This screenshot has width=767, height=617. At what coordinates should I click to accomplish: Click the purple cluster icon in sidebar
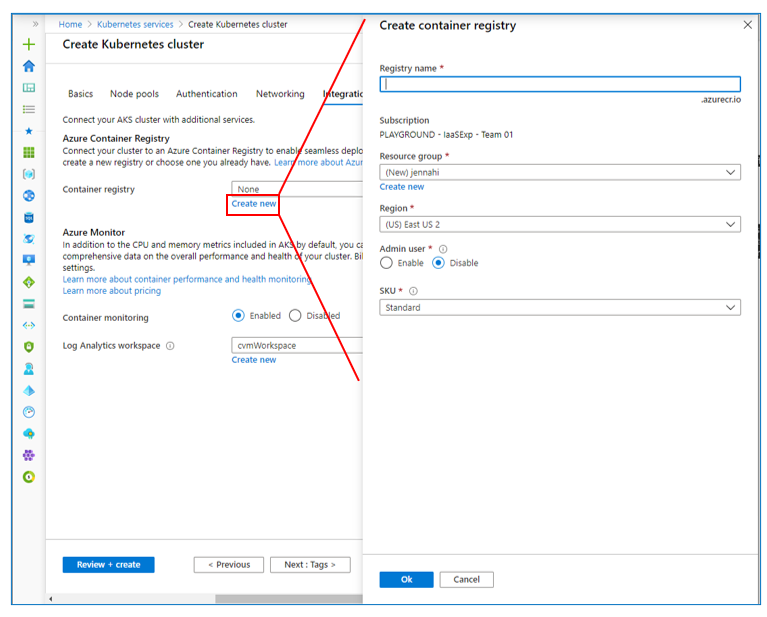point(29,456)
